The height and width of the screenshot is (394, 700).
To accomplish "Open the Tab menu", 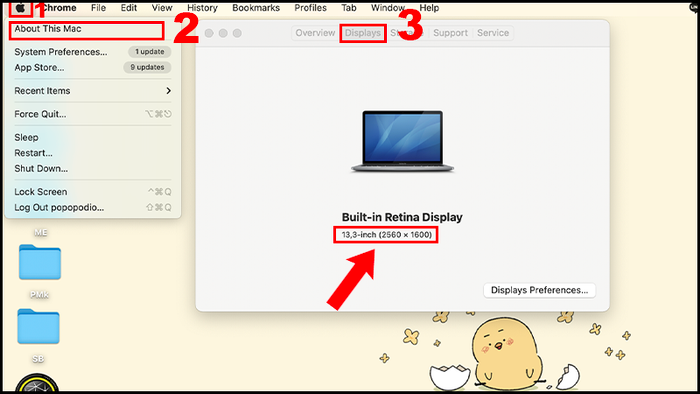I will click(x=349, y=8).
